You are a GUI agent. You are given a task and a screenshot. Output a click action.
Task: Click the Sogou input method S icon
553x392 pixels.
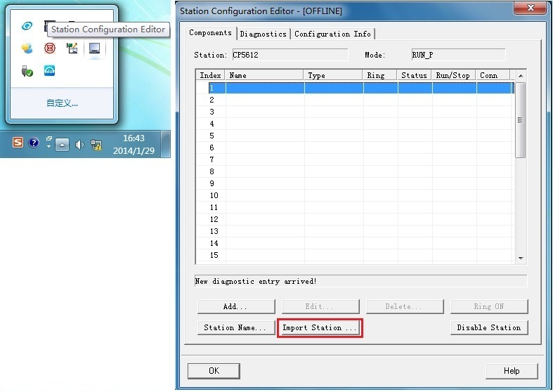[18, 143]
